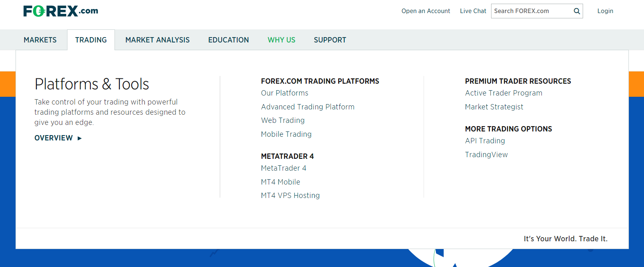Open API Trading link
The height and width of the screenshot is (267, 644).
click(x=485, y=141)
